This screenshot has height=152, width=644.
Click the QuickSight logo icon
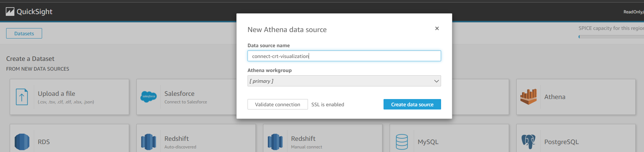pos(10,12)
